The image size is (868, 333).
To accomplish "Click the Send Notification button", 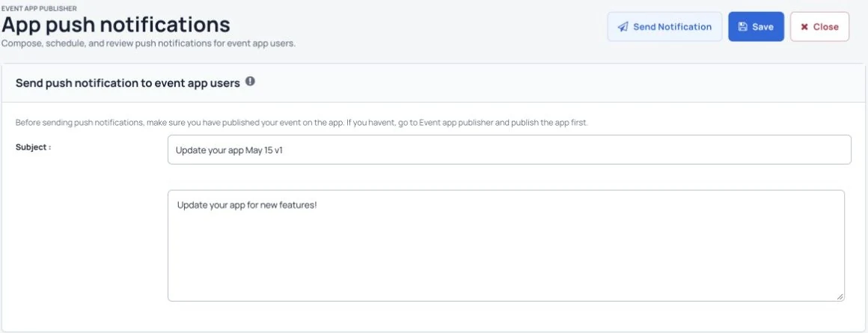I will pos(664,26).
